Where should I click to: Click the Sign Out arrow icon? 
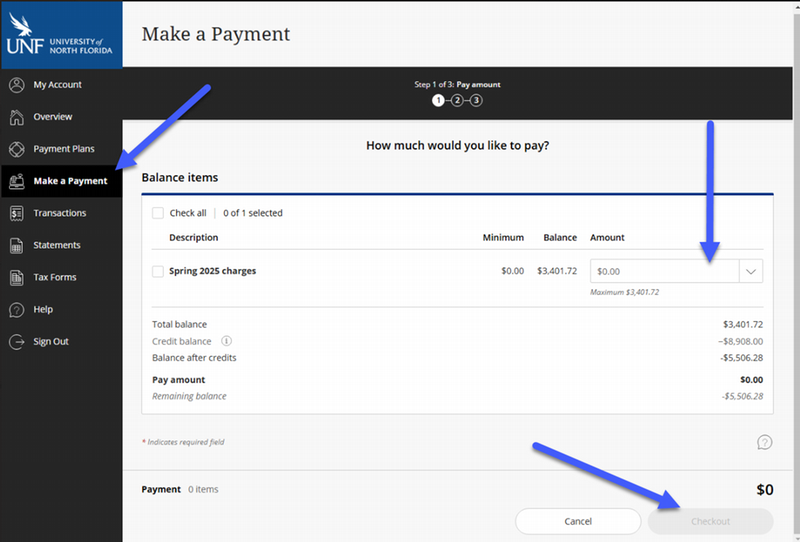point(16,341)
